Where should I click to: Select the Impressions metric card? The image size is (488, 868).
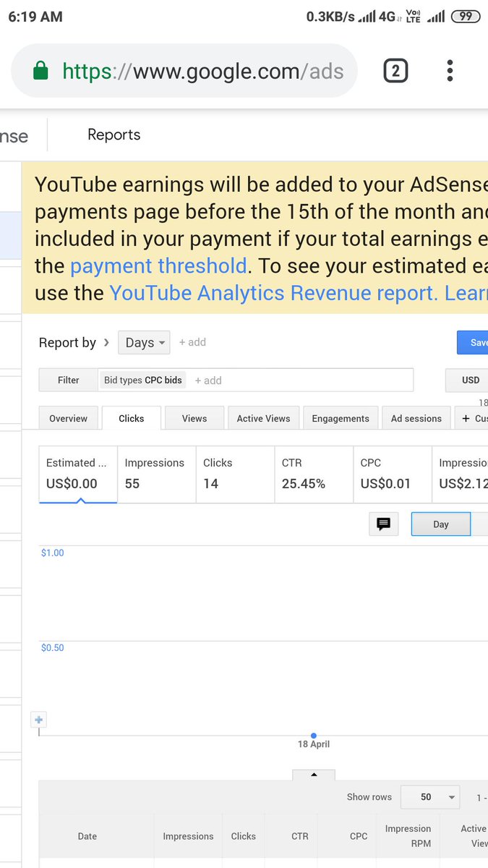pos(157,474)
